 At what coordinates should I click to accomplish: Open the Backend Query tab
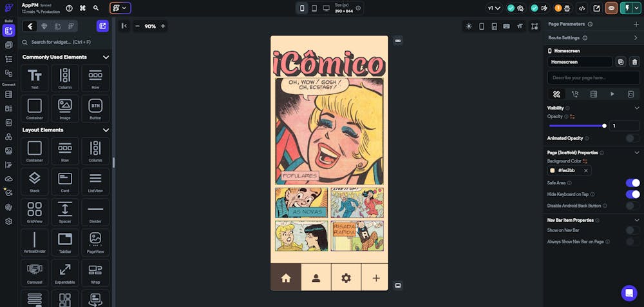click(594, 94)
